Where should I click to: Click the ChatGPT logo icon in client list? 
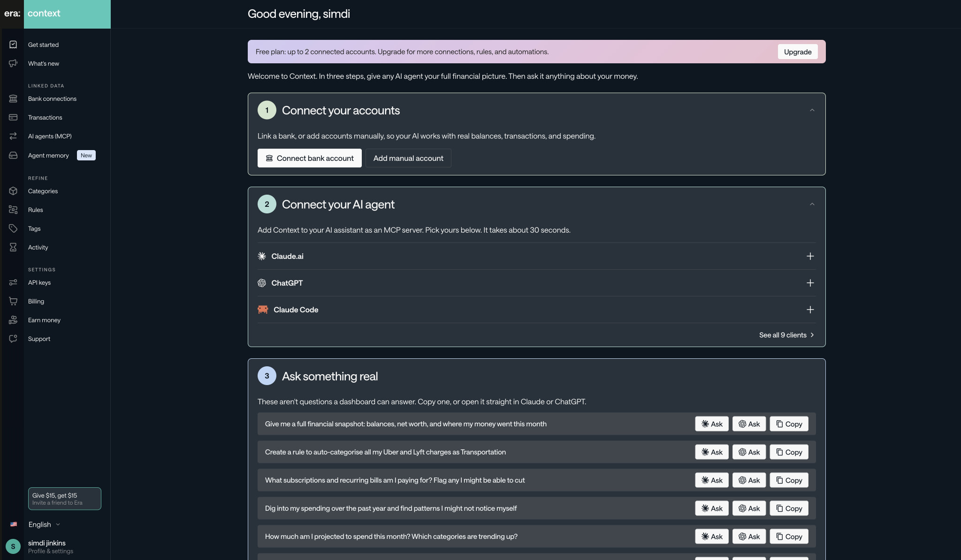tap(262, 283)
